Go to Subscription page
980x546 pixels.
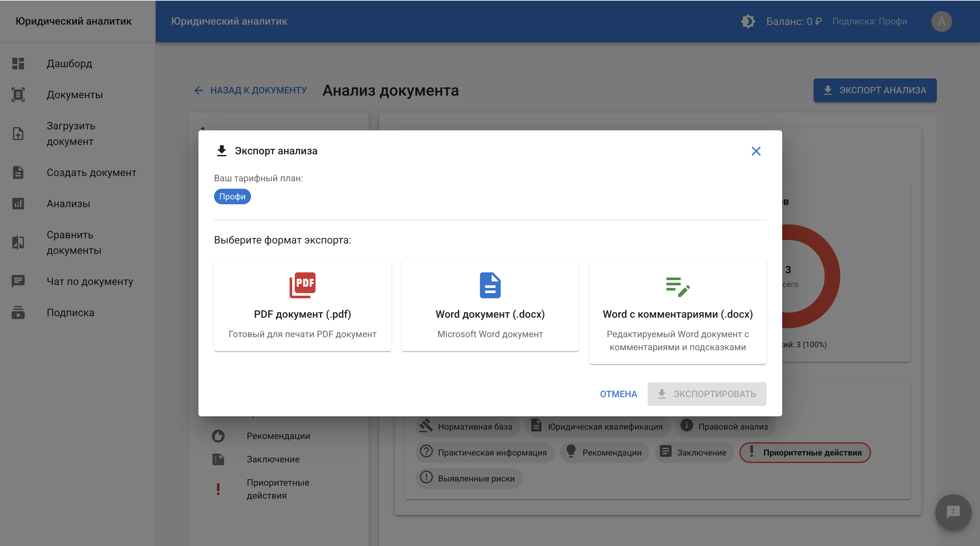(70, 312)
